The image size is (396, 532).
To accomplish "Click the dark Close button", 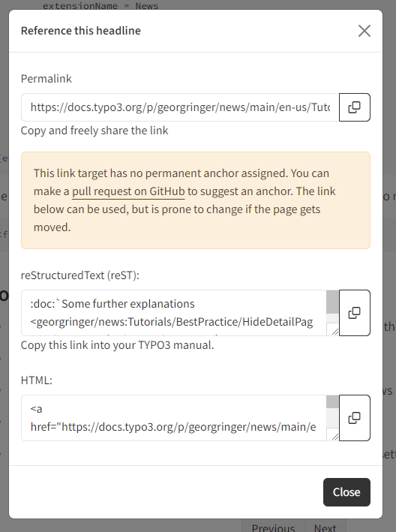I will pyautogui.click(x=346, y=492).
